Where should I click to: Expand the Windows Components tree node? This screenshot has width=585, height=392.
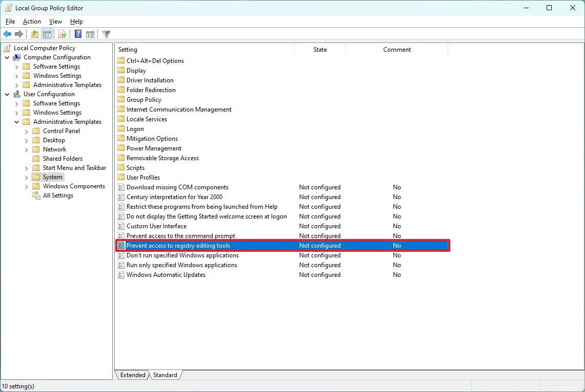26,186
